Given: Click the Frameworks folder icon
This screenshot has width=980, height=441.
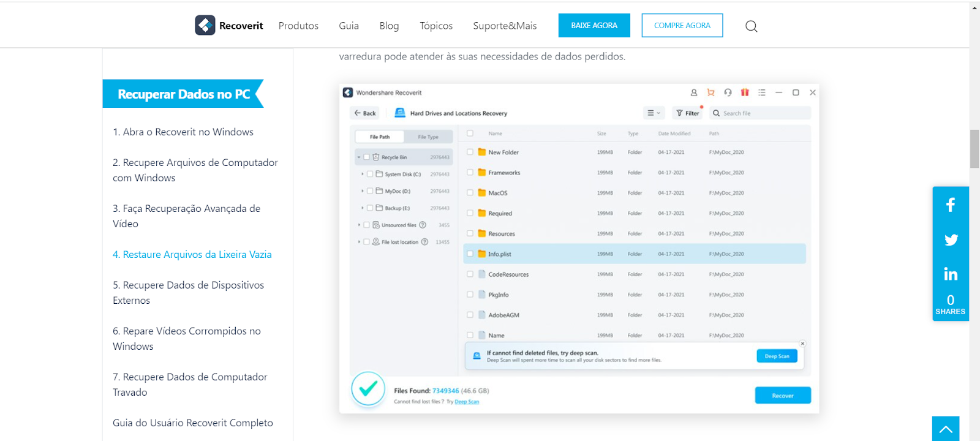Looking at the screenshot, I should point(482,172).
